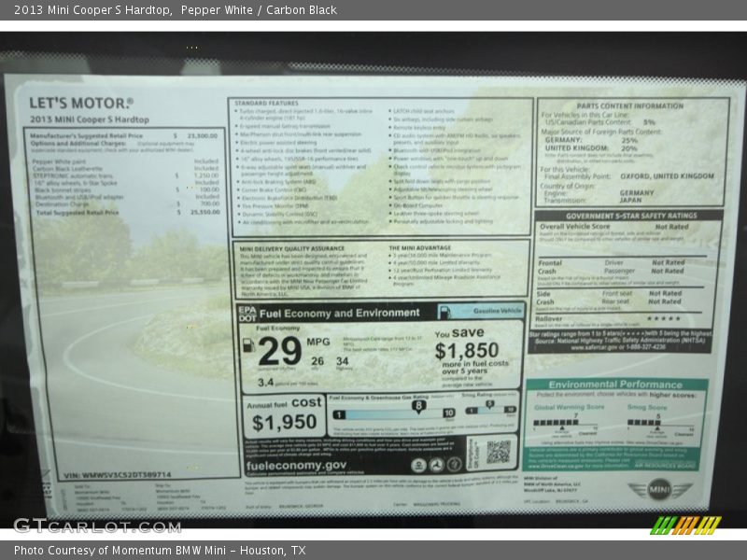Click the transmission origin 'JAPAN'
Image resolution: width=747 pixels, height=560 pixels.
tap(630, 200)
